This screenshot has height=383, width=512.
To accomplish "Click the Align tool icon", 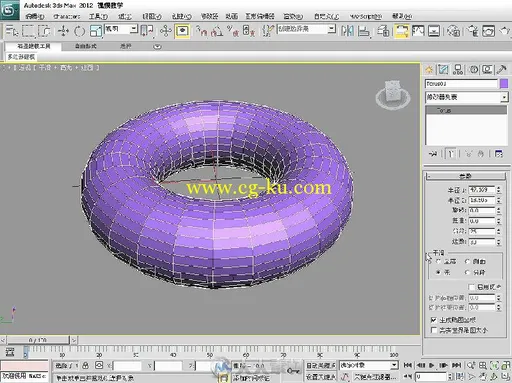I will pyautogui.click(x=363, y=31).
